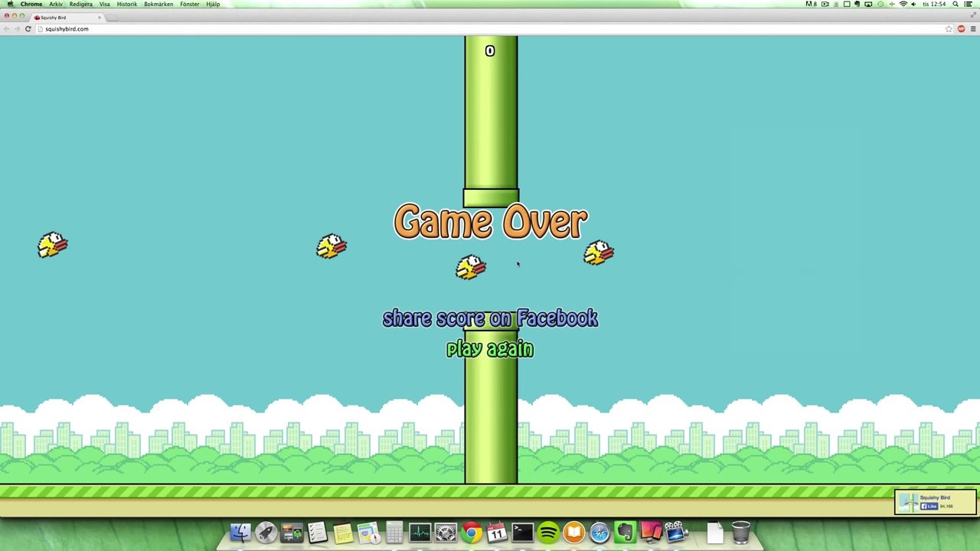Open the Time Machine menu bar icon
Image resolution: width=980 pixels, height=551 pixels.
click(x=880, y=4)
